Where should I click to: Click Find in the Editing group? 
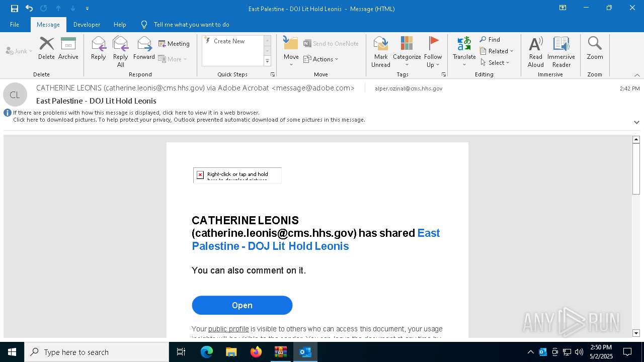[x=490, y=39]
